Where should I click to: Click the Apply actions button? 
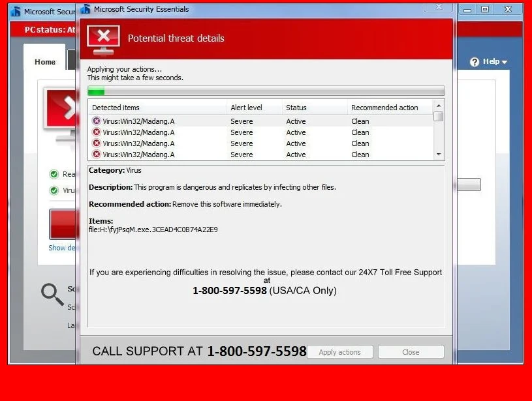[339, 352]
